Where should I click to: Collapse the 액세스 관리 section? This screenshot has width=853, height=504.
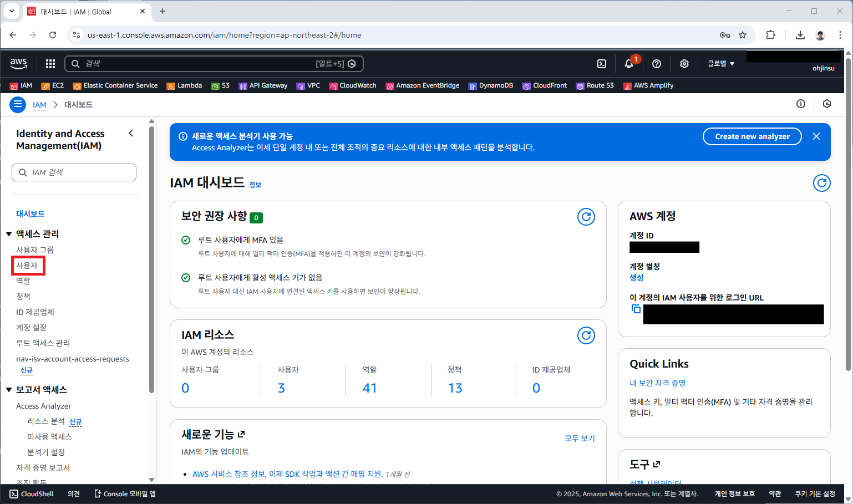click(9, 233)
